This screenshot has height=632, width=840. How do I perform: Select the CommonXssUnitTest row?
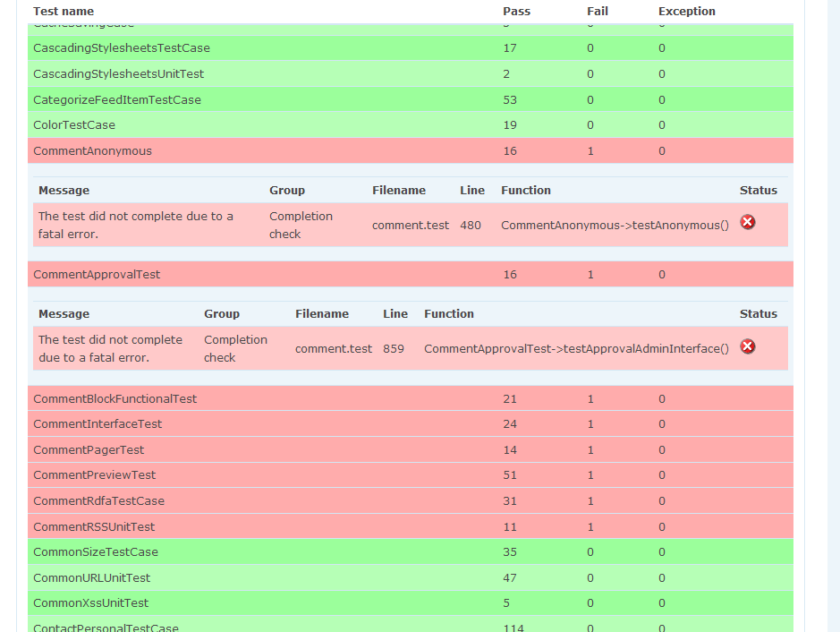tap(411, 603)
